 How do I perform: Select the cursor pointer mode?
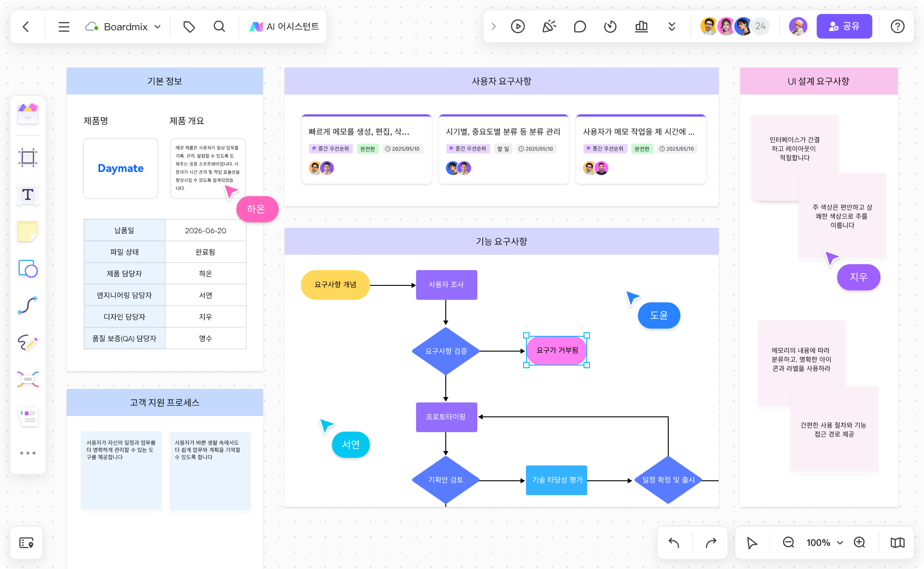[x=752, y=543]
